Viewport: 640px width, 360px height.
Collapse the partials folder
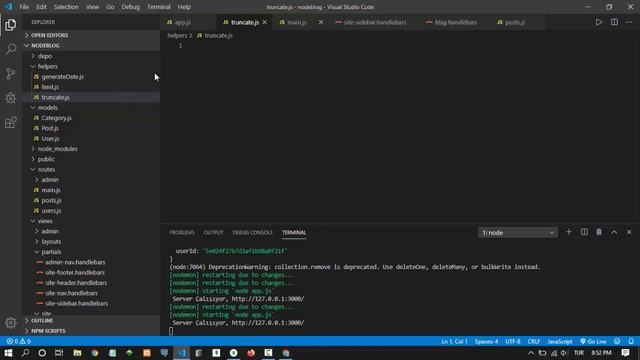(91, 252)
